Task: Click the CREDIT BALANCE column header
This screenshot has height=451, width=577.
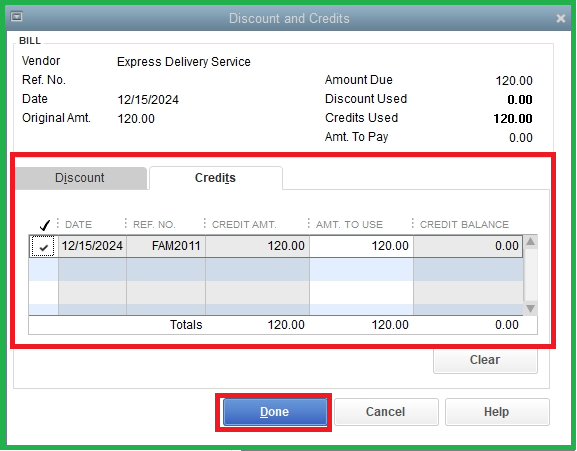Action: [464, 224]
